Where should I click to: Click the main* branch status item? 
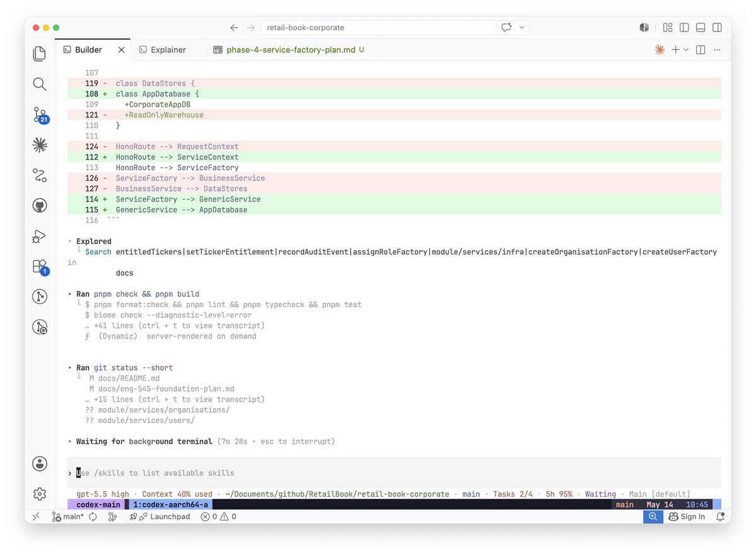click(67, 516)
